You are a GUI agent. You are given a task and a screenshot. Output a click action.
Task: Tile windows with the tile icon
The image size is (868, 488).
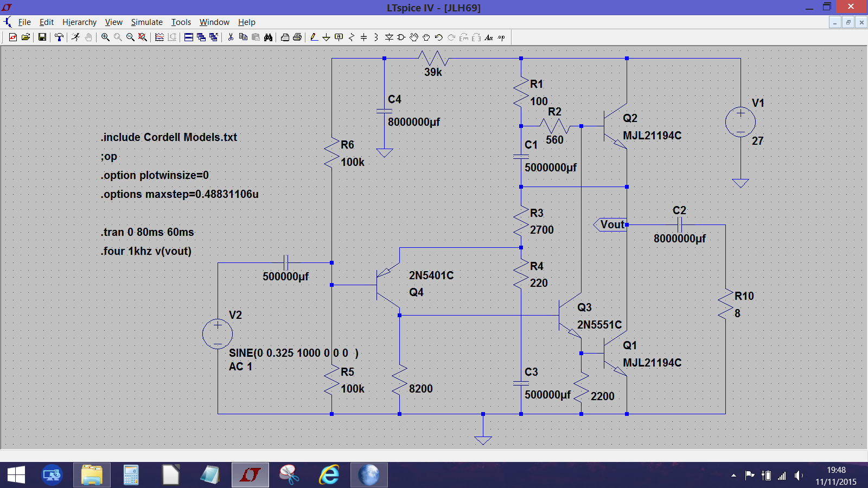188,37
